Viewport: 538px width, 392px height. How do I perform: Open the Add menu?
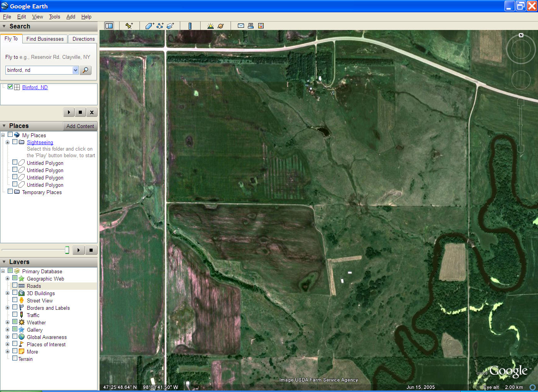pos(71,17)
